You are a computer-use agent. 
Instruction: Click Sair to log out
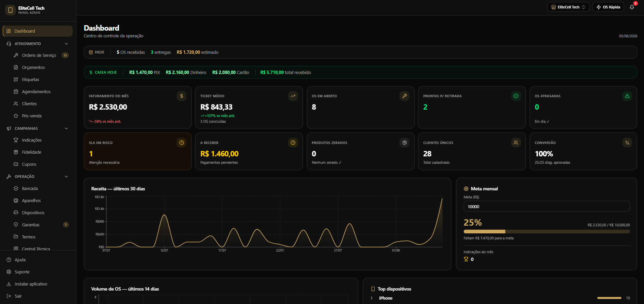click(x=38, y=296)
